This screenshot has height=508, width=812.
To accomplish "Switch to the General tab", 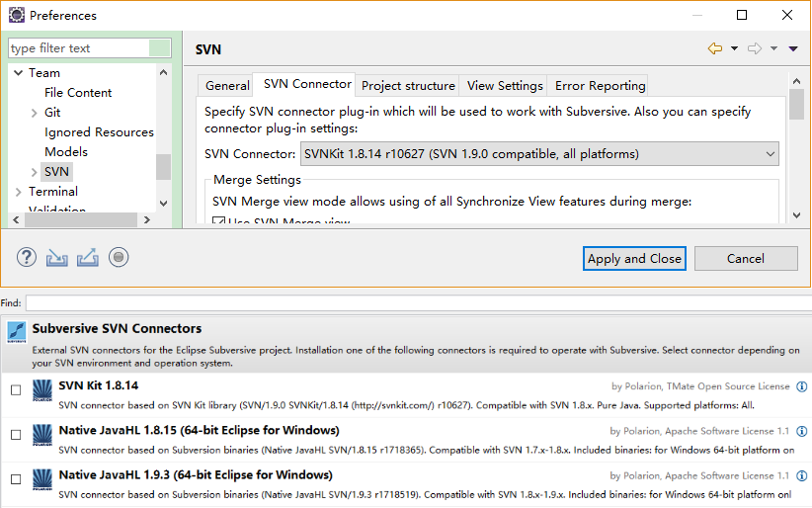I will point(227,86).
